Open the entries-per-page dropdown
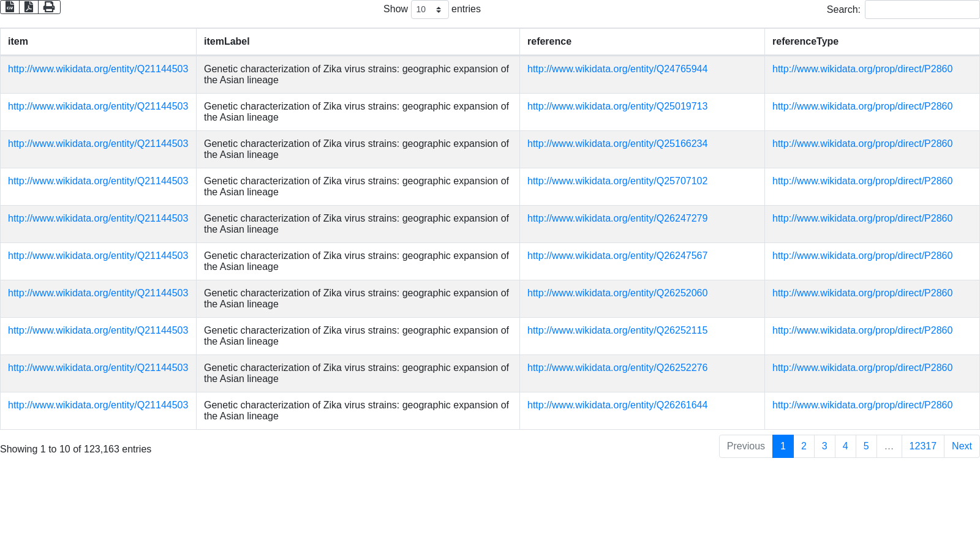The image size is (980, 551). click(x=429, y=9)
